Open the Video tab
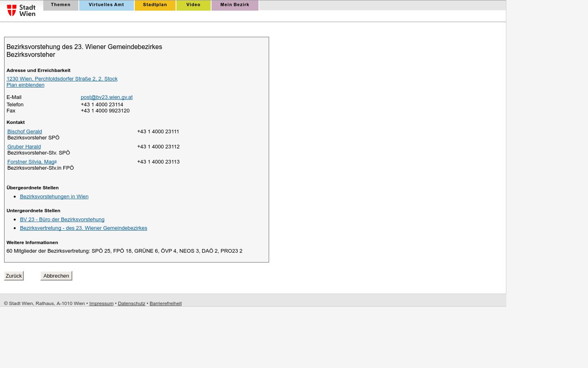Image resolution: width=588 pixels, height=368 pixels. click(x=194, y=5)
